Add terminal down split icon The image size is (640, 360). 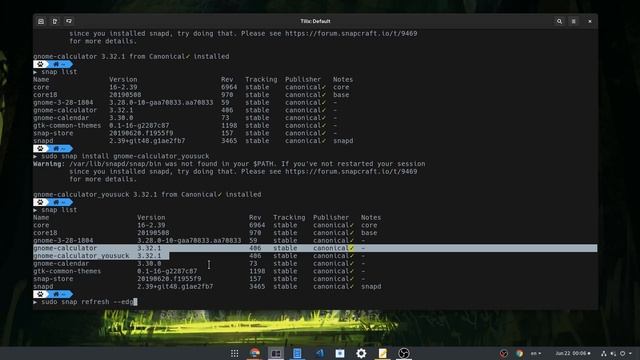pyautogui.click(x=69, y=21)
